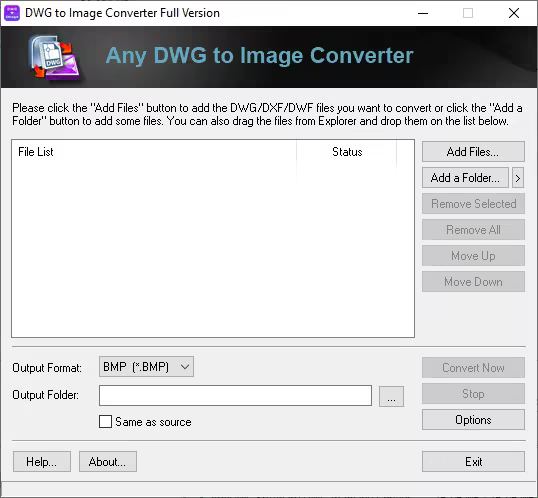
Task: Click the Any DWG converter logo in banner
Action: (x=55, y=58)
